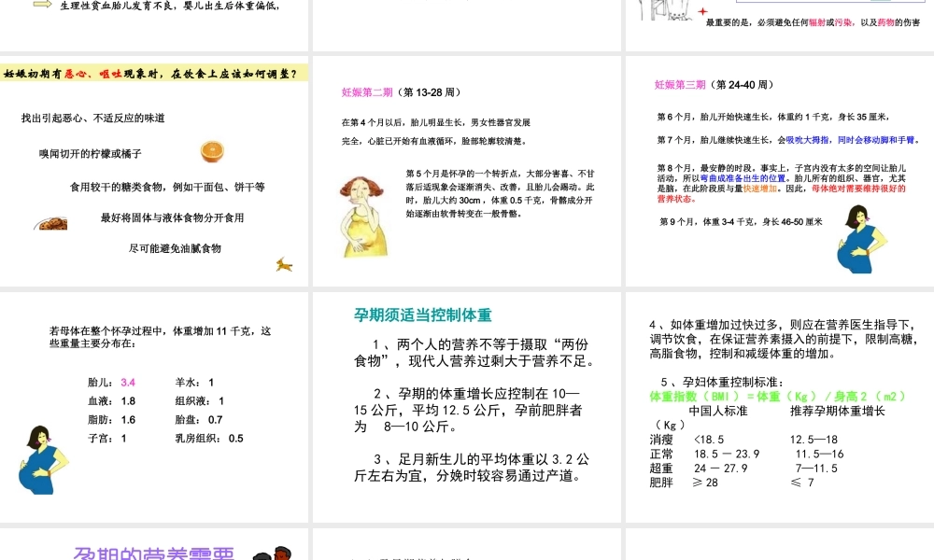Screen dimensions: 934x560
Task: Click the line 第 9 个月，体重 3-4 千克
Action: click(742, 220)
